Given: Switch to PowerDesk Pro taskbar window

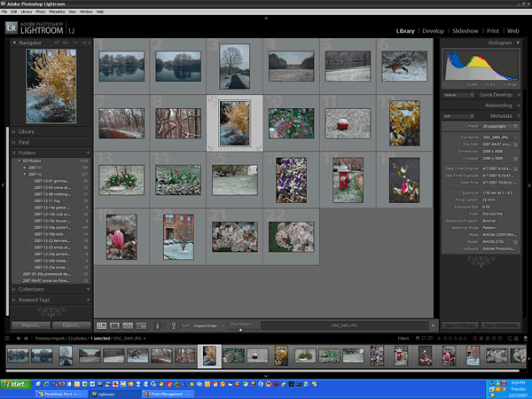Looking at the screenshot, I should point(60,394).
